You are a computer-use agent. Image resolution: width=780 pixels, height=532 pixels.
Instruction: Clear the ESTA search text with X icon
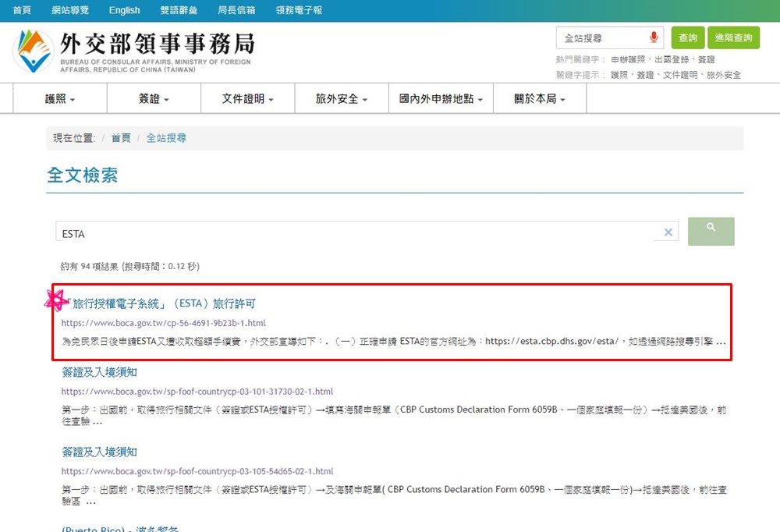(668, 232)
